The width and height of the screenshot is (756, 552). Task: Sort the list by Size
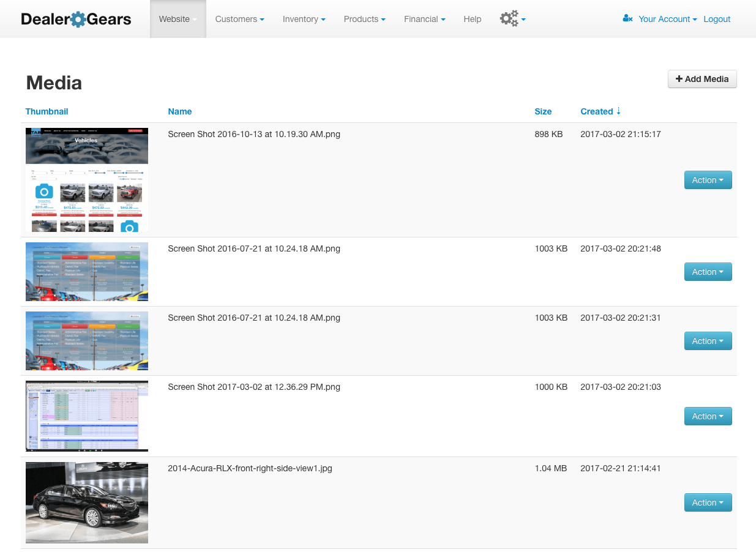(x=542, y=111)
